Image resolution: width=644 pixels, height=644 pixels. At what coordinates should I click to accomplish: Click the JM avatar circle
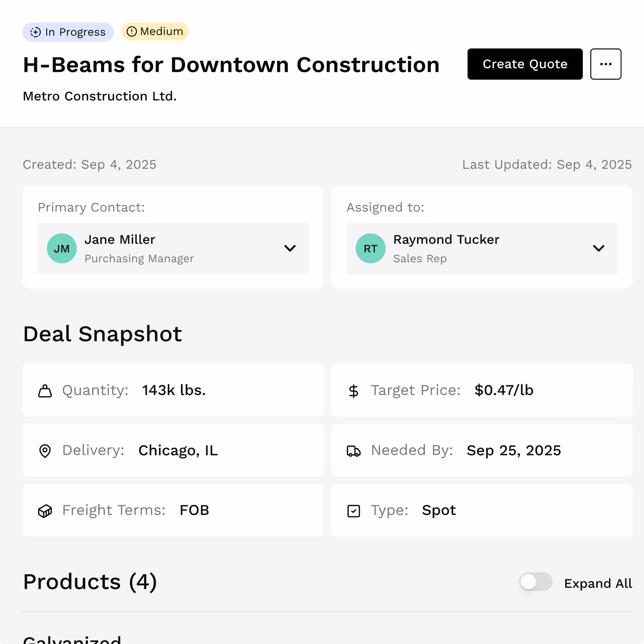point(62,248)
